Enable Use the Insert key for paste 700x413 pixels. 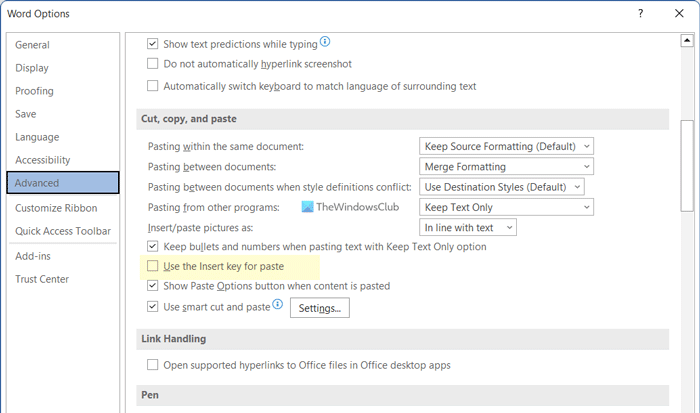pos(153,267)
